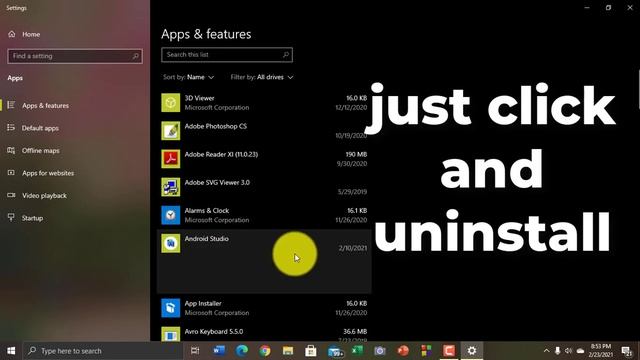
Task: Select App Installer entry text
Action: tap(203, 303)
